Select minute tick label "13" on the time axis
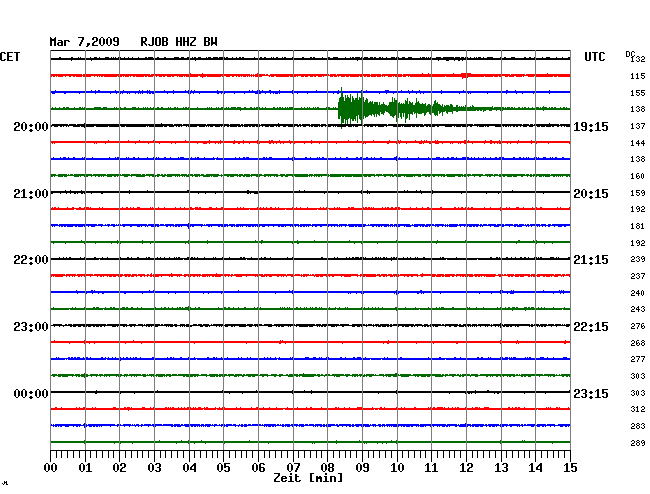650x494 pixels. (x=501, y=467)
